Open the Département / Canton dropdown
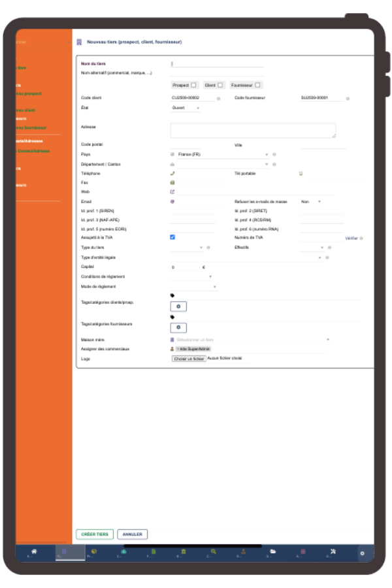 click(223, 164)
